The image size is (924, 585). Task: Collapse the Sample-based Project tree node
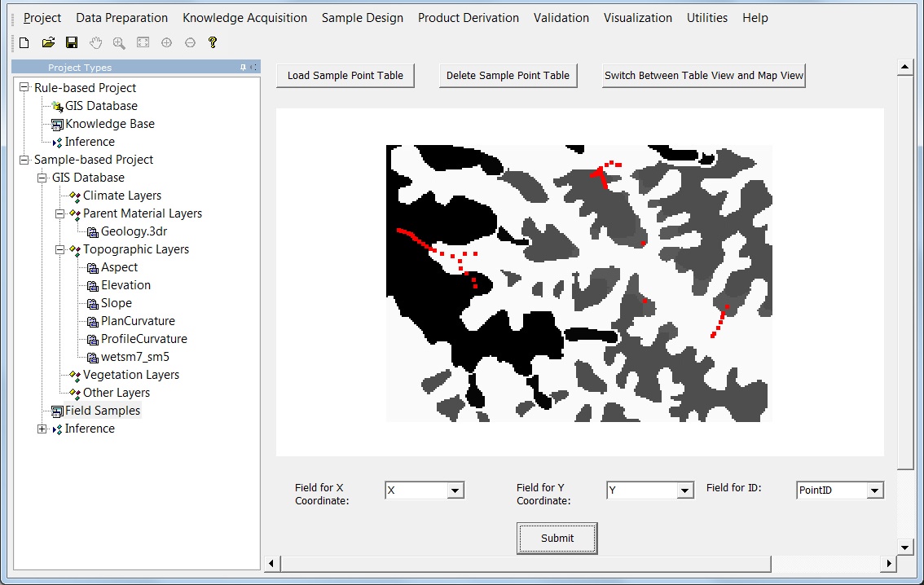24,160
